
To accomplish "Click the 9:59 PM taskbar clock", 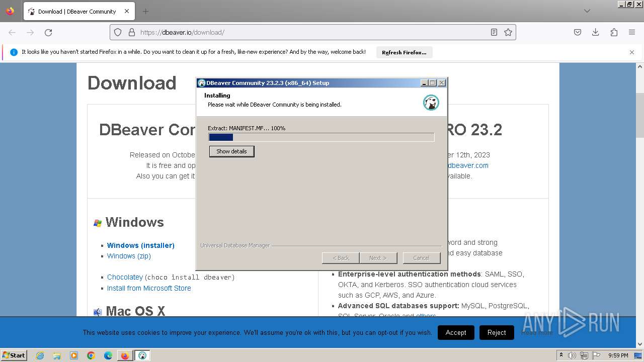I will (x=618, y=355).
